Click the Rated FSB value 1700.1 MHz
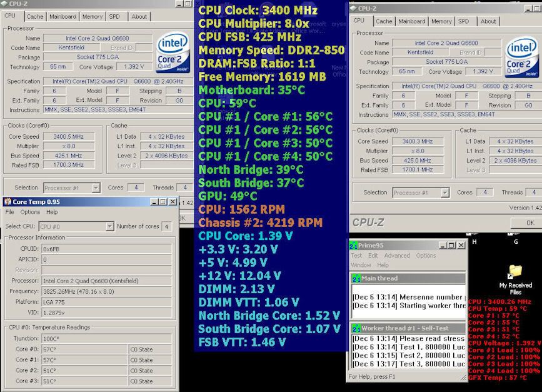542x392 pixels. click(418, 169)
